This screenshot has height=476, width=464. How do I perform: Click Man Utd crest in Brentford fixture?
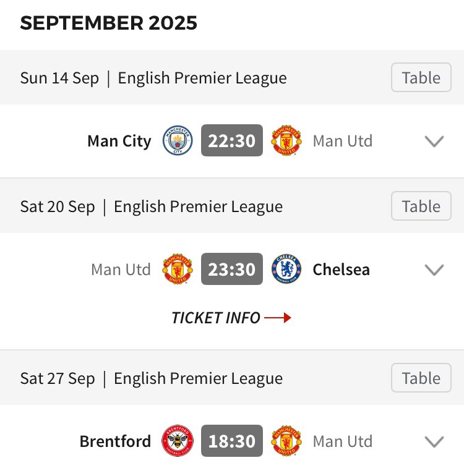tap(286, 441)
